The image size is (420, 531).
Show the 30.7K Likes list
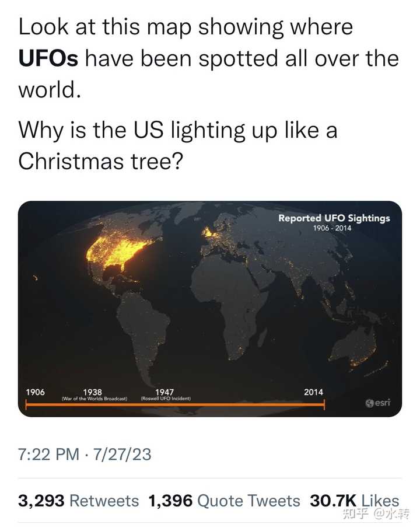pos(354,500)
